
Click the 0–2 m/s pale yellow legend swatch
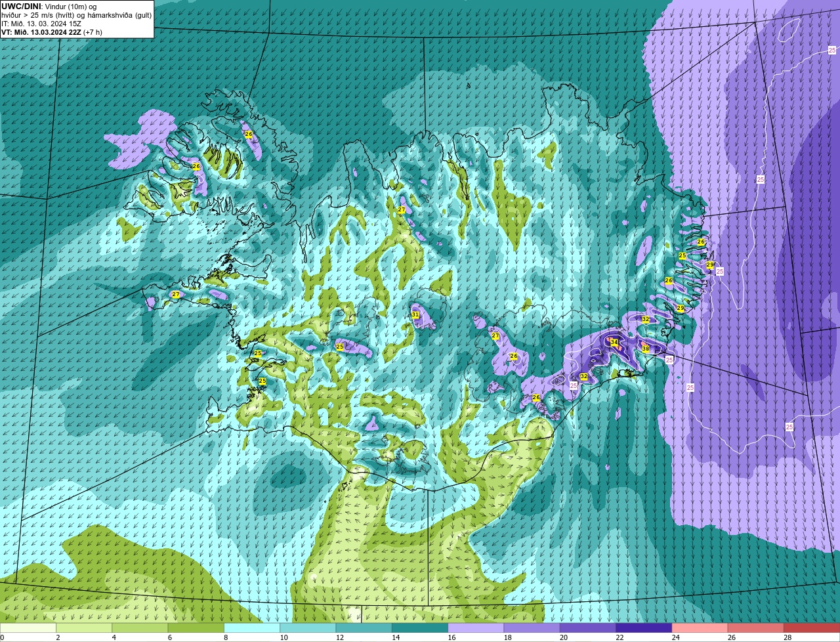(x=28, y=628)
